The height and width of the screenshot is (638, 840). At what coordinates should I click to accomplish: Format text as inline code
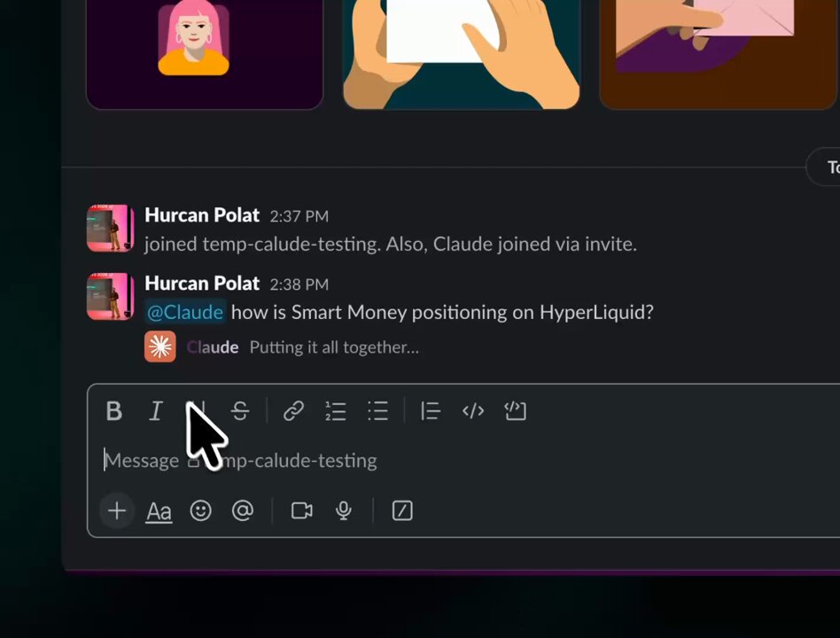point(473,411)
